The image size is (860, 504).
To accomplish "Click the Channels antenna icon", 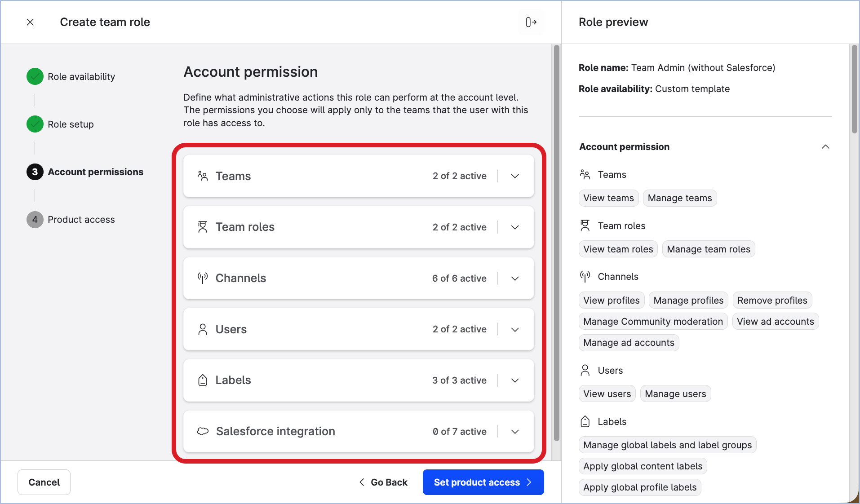I will pyautogui.click(x=203, y=278).
